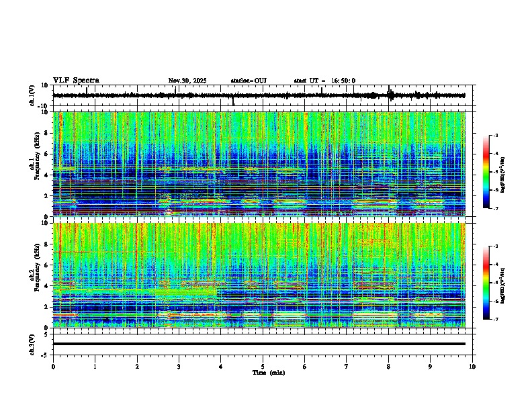Viewport: 532px width, 411px height.
Task: Click the "start UT = 16:50:0" label
Action: pos(324,81)
